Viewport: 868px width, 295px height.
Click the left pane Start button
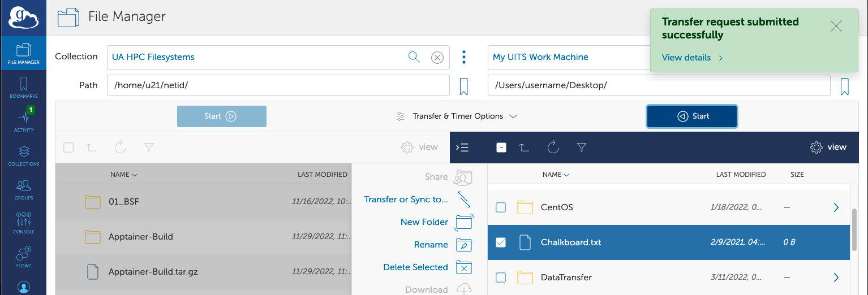tap(222, 116)
